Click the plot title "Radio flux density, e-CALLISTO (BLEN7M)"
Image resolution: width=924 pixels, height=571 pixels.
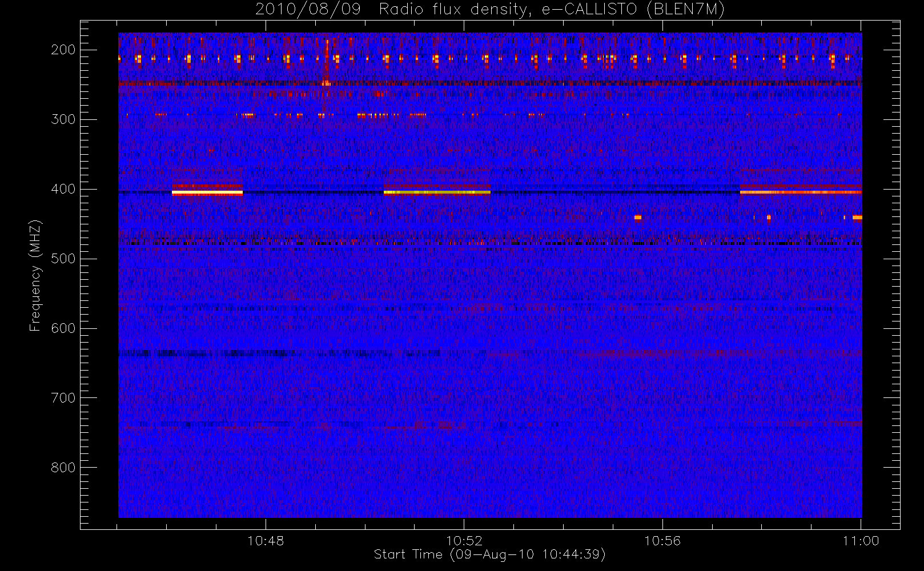(x=552, y=10)
